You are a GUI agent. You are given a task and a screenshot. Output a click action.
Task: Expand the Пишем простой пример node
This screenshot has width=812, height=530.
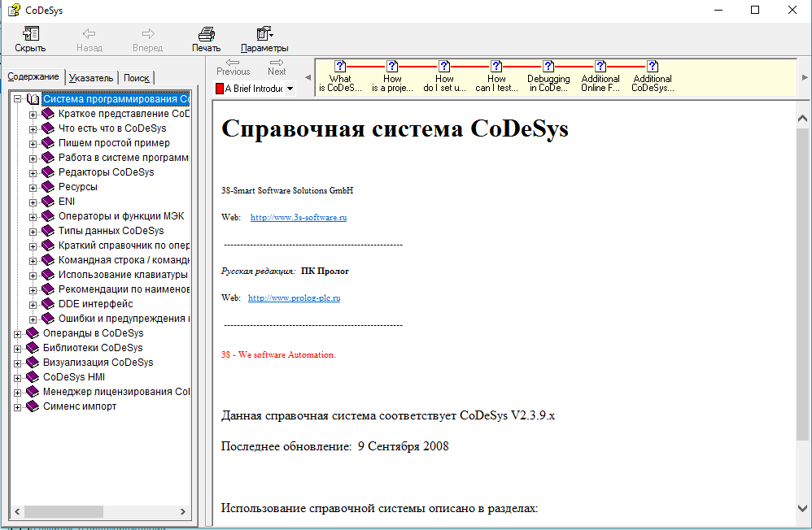tap(33, 144)
